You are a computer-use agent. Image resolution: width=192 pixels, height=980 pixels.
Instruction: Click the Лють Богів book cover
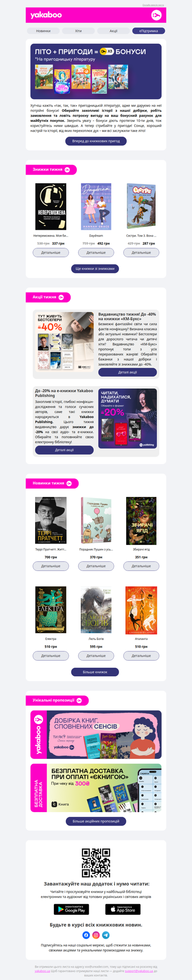96,610
